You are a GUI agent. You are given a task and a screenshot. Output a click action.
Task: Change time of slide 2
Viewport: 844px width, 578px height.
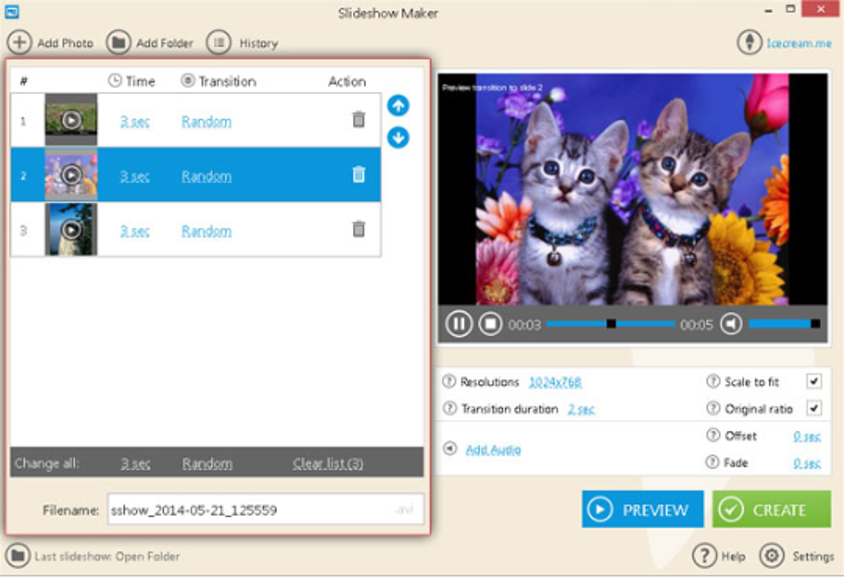tap(135, 177)
